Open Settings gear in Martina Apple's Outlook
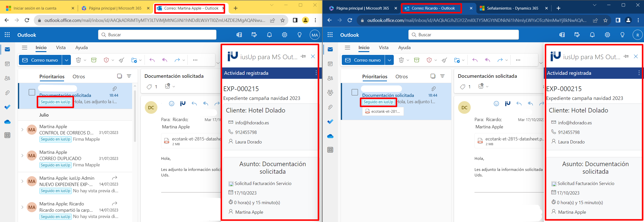The image size is (644, 222). (x=284, y=35)
